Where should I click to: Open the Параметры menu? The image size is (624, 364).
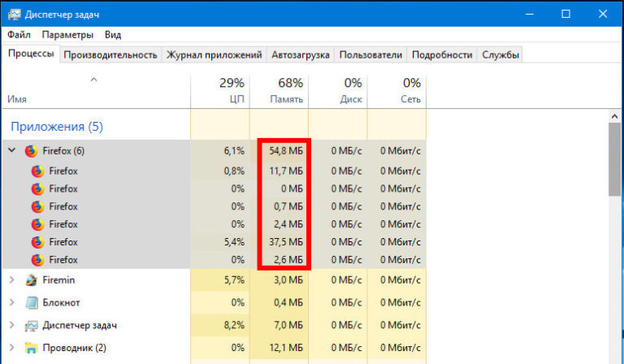(67, 35)
